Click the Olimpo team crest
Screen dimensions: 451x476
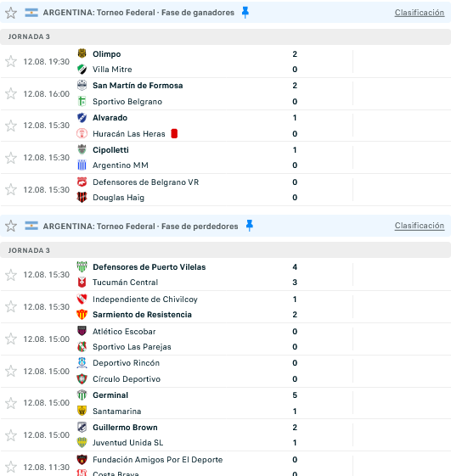coord(82,53)
